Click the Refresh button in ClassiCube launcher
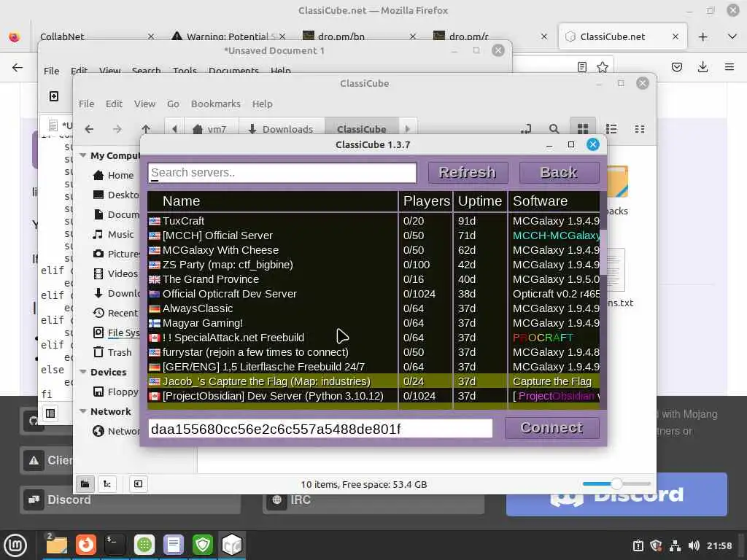Viewport: 747px width, 560px height. (468, 172)
